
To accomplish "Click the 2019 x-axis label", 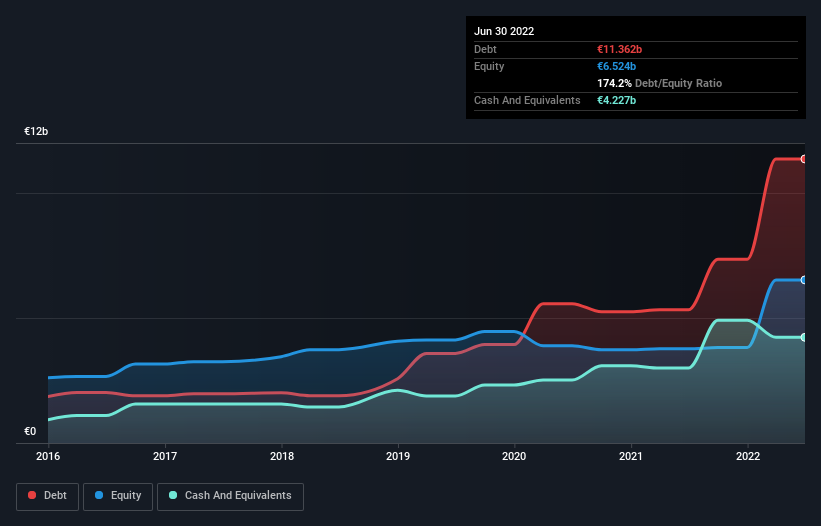I will (x=398, y=456).
